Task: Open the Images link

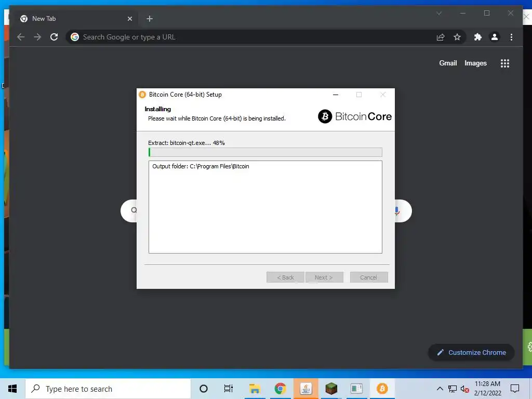Action: (x=475, y=63)
